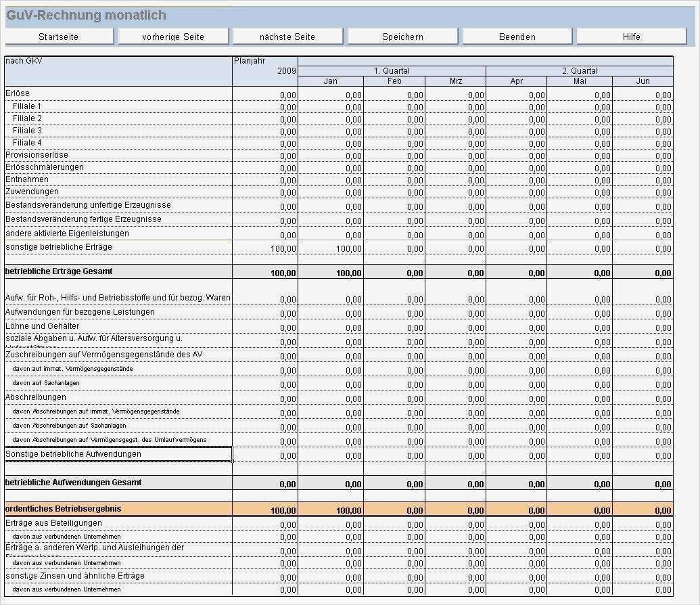Select Bestandsveränderung unfertige Erzeugnisse label

coord(88,205)
